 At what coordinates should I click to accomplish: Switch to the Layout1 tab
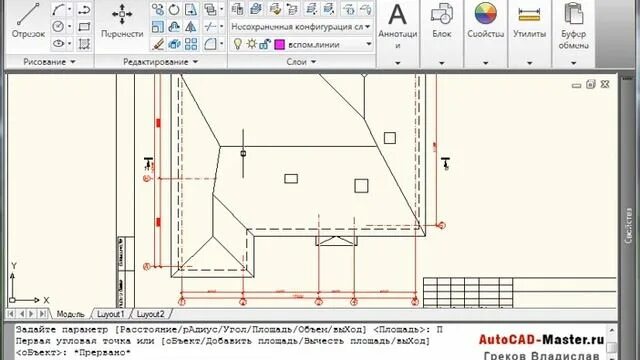click(110, 314)
